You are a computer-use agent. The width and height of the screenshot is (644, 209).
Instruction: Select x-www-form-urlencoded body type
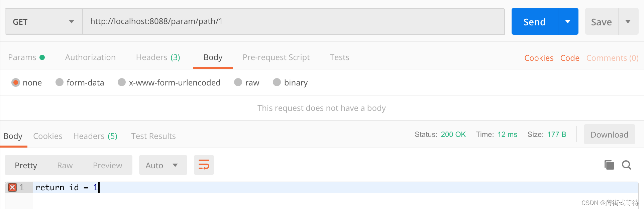[122, 82]
